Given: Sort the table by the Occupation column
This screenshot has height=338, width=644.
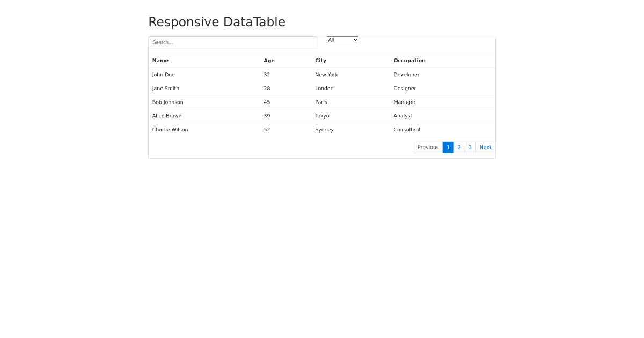Looking at the screenshot, I should coord(409,60).
